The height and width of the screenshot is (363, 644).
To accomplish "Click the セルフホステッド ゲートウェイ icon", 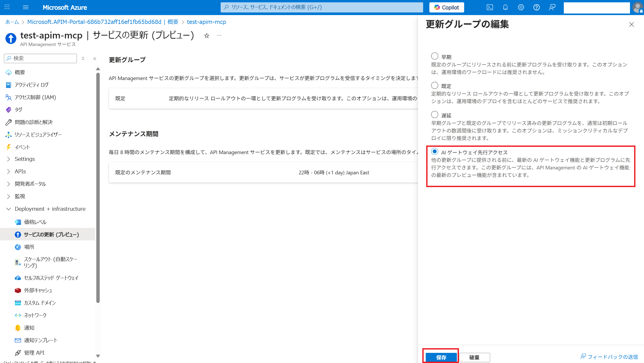I will tap(18, 278).
